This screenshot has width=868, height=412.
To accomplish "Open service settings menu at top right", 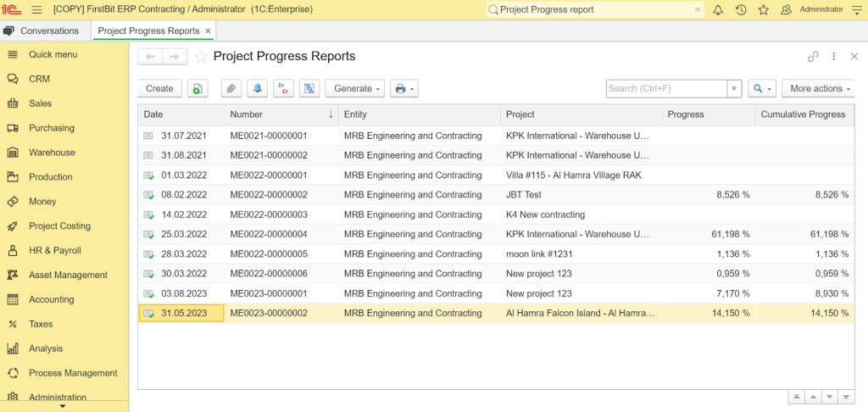I will 856,9.
